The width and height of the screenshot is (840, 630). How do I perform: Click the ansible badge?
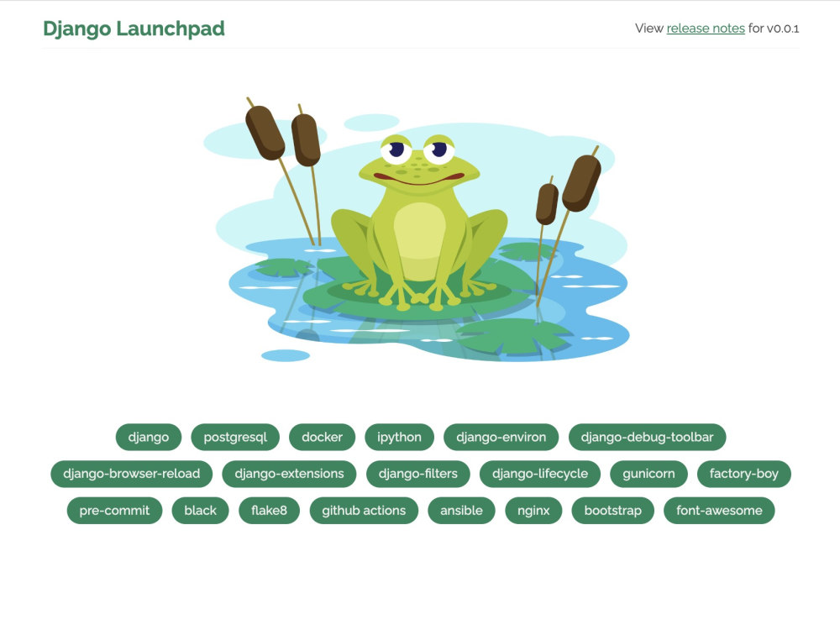pos(461,511)
